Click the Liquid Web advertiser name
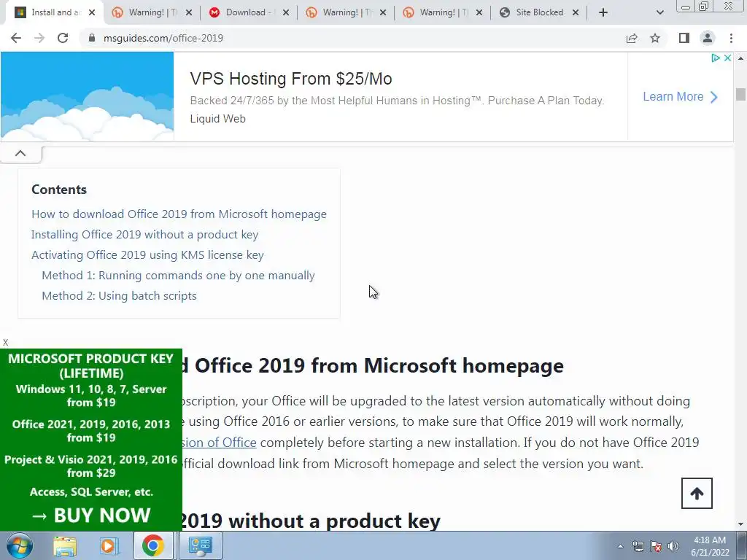The image size is (747, 560). 217,119
